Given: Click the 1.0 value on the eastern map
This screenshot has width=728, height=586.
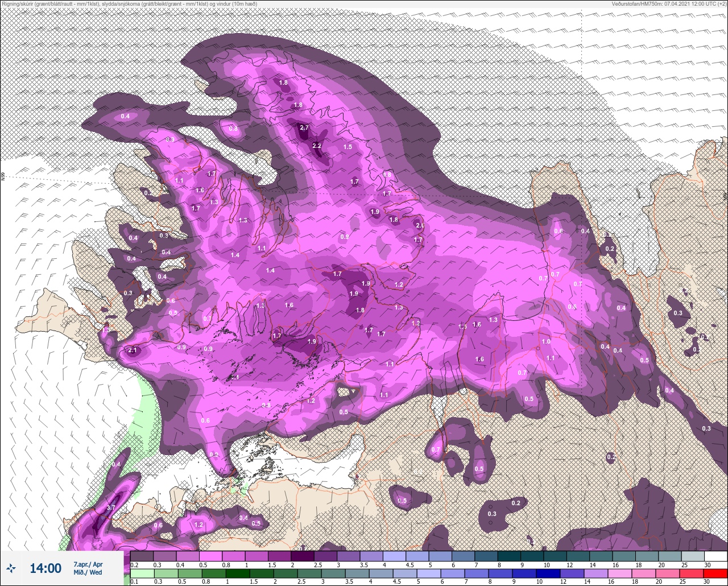Looking at the screenshot, I should [x=546, y=341].
